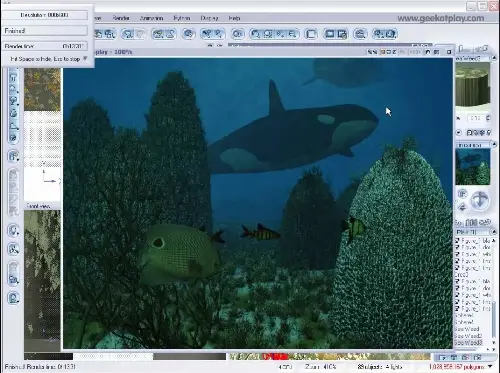This screenshot has height=373, width=500.
Task: Click the red swatch in bottom material strip
Action: point(275,357)
